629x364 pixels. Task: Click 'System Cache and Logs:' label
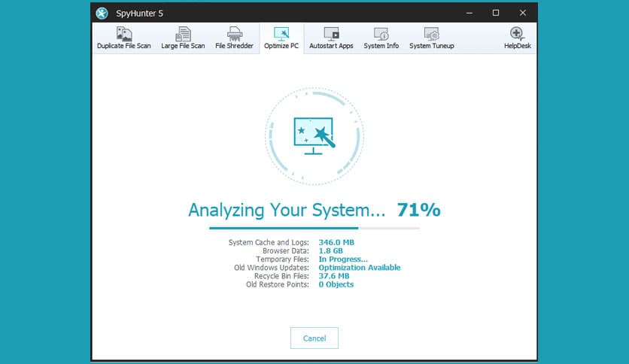pos(269,242)
